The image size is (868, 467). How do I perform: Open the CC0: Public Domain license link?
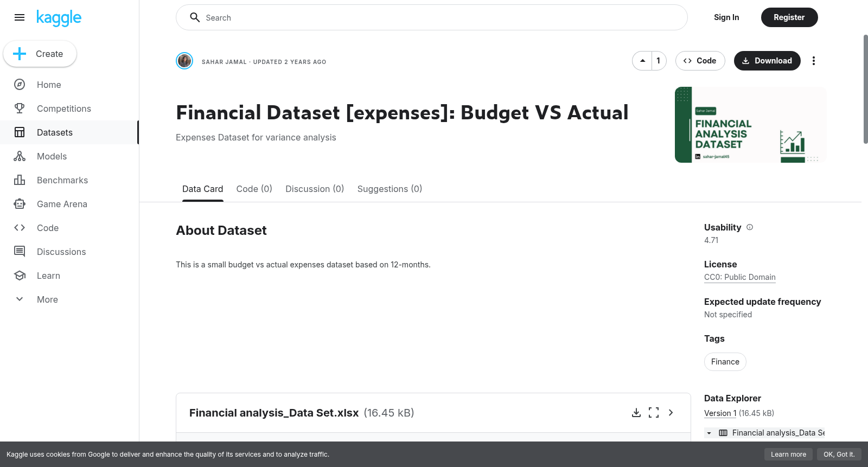[740, 277]
